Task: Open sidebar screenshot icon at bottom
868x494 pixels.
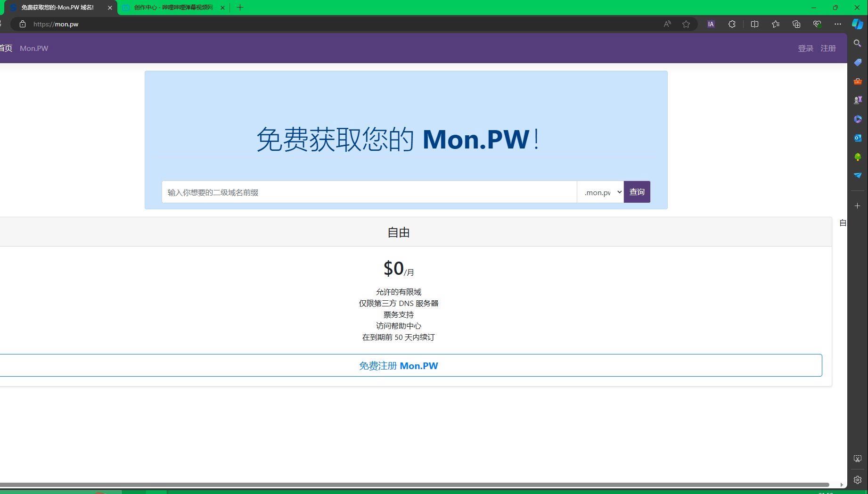Action: pos(858,459)
